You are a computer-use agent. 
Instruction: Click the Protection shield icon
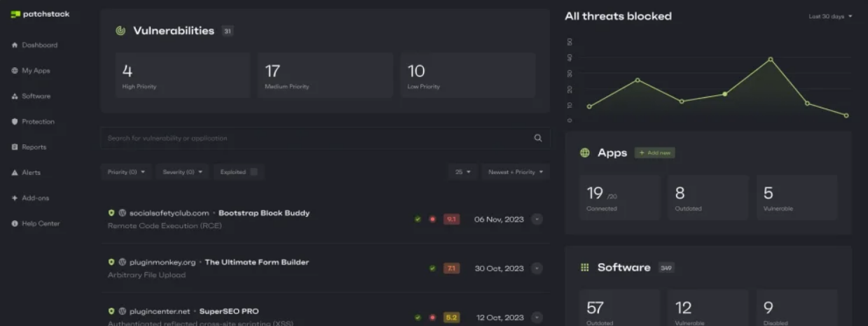pos(15,122)
